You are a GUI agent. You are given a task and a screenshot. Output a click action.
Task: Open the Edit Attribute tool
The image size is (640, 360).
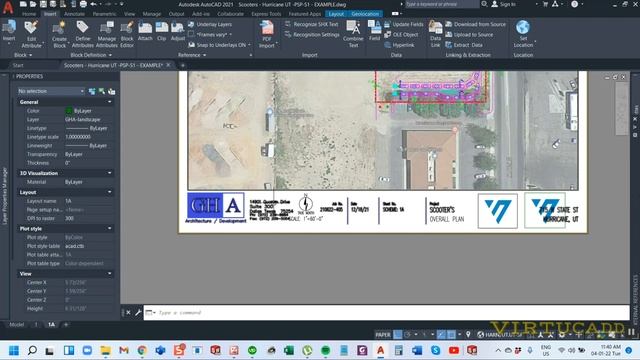(x=31, y=34)
